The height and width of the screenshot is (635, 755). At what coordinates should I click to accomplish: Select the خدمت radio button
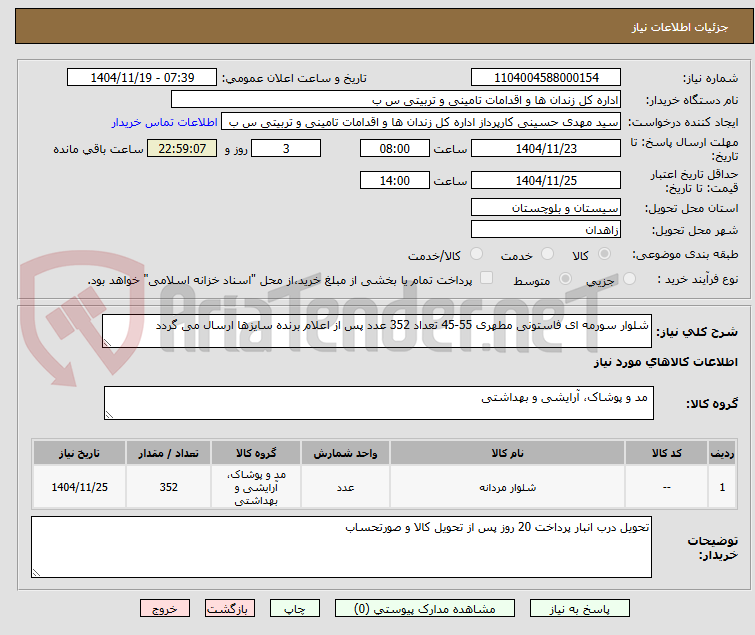[547, 253]
